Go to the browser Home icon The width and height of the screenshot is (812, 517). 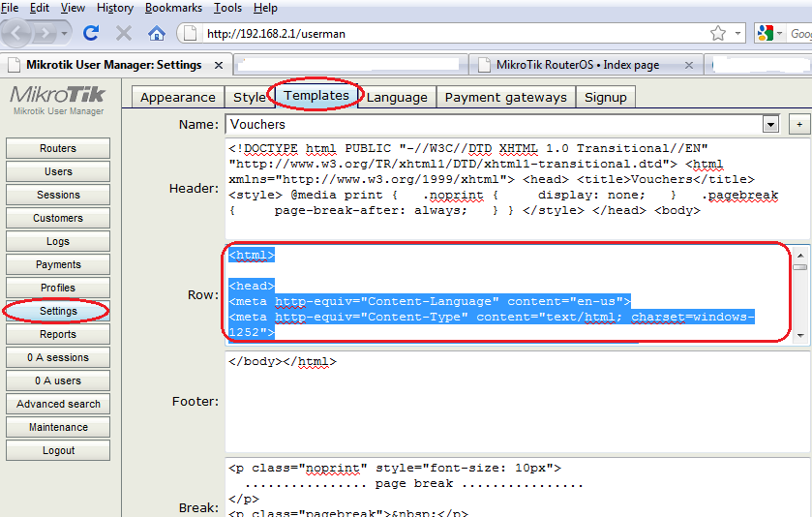click(x=157, y=34)
